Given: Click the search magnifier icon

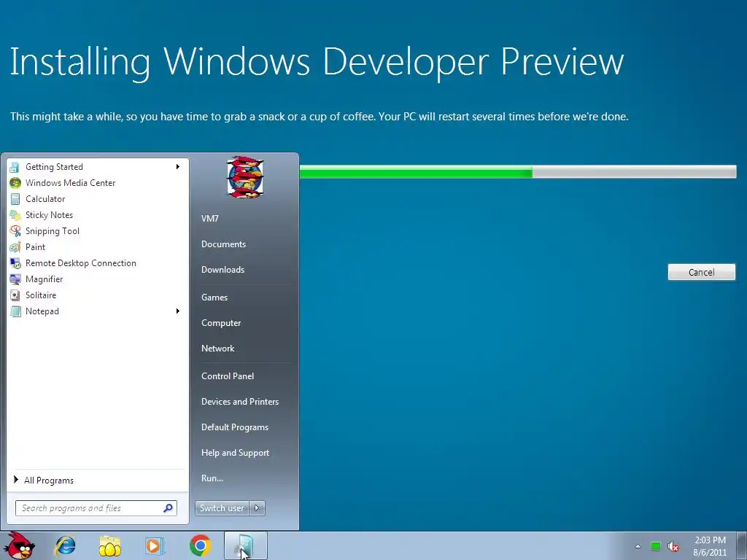Looking at the screenshot, I should coord(168,508).
